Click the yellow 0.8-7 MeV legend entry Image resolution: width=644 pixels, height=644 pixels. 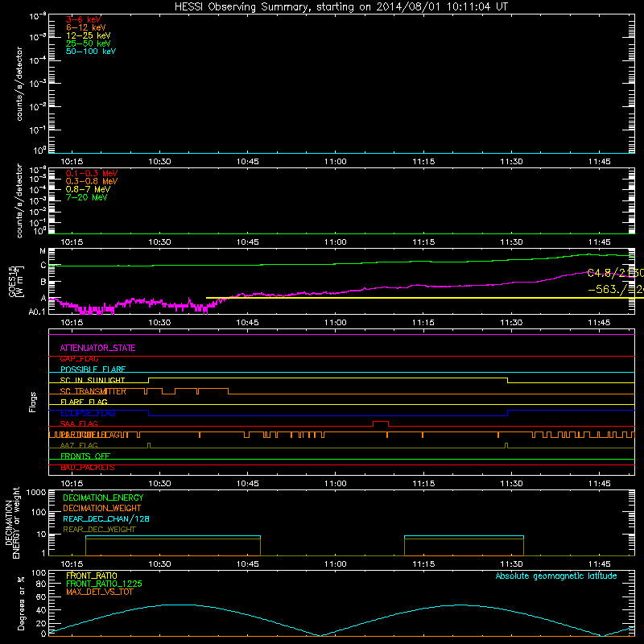click(88, 189)
